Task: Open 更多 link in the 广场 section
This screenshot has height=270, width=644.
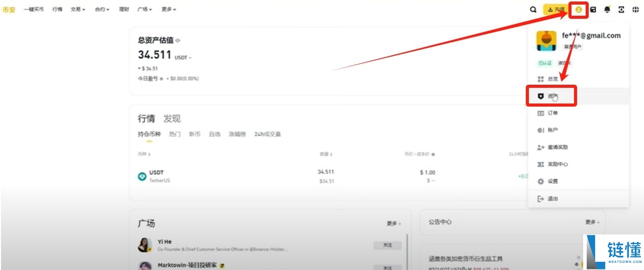Action: (393, 223)
